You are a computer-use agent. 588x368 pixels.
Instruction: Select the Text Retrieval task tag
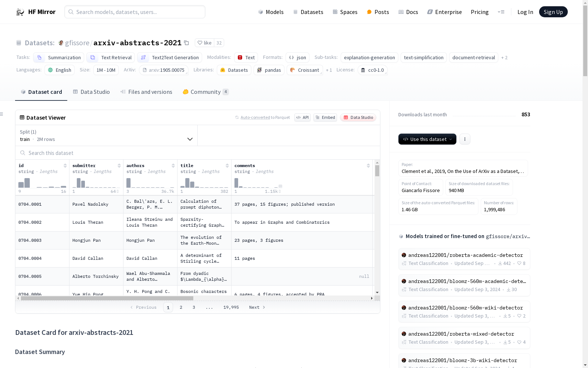pos(111,57)
